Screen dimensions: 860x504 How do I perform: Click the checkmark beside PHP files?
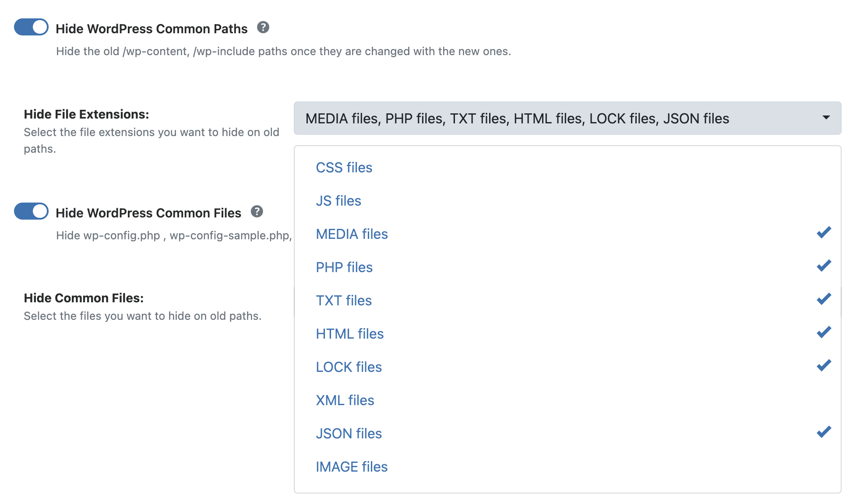click(x=824, y=265)
